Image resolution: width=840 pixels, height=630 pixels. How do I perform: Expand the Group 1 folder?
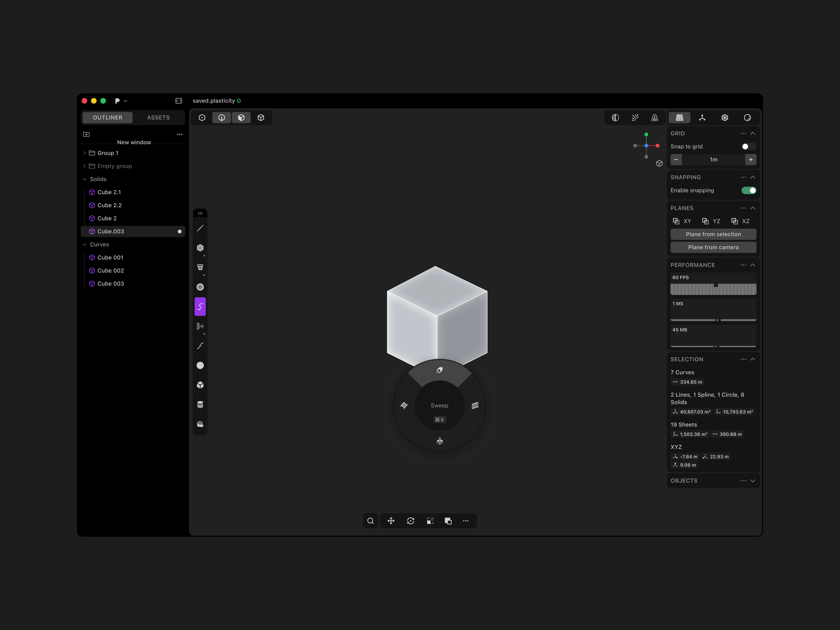click(84, 153)
